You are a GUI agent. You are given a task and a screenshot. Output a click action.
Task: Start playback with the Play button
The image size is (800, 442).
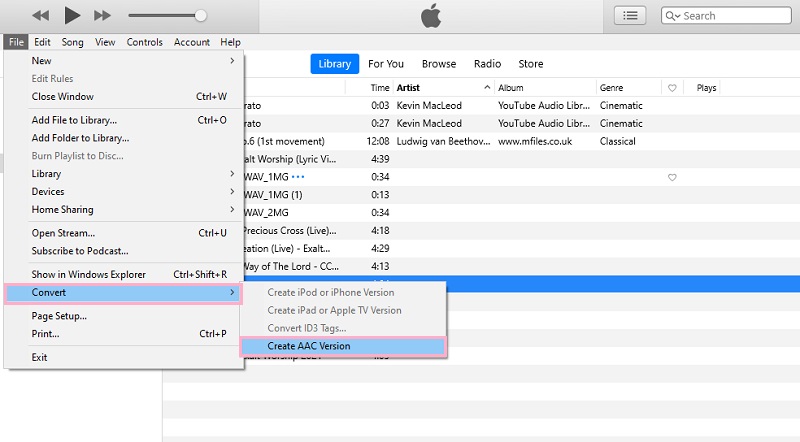(72, 15)
